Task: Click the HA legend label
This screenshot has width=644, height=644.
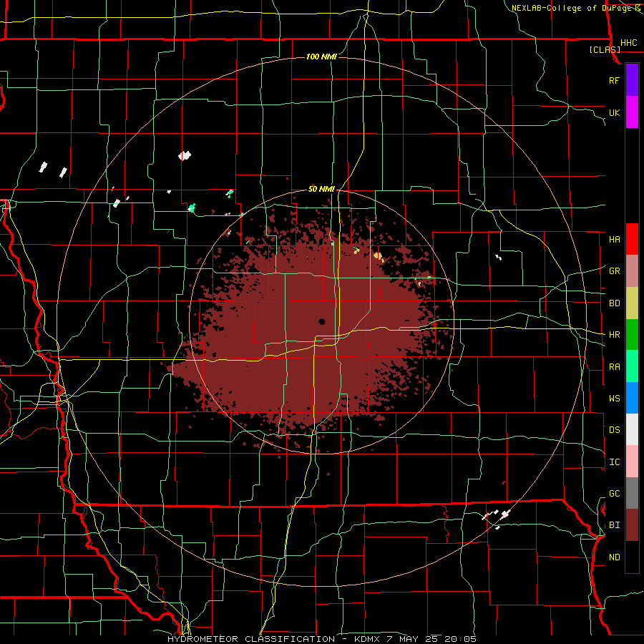Action: tap(614, 240)
